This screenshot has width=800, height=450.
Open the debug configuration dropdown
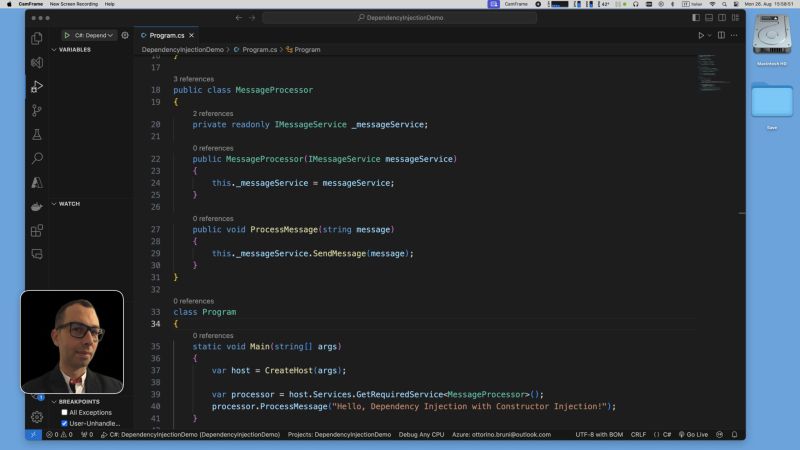tap(94, 35)
